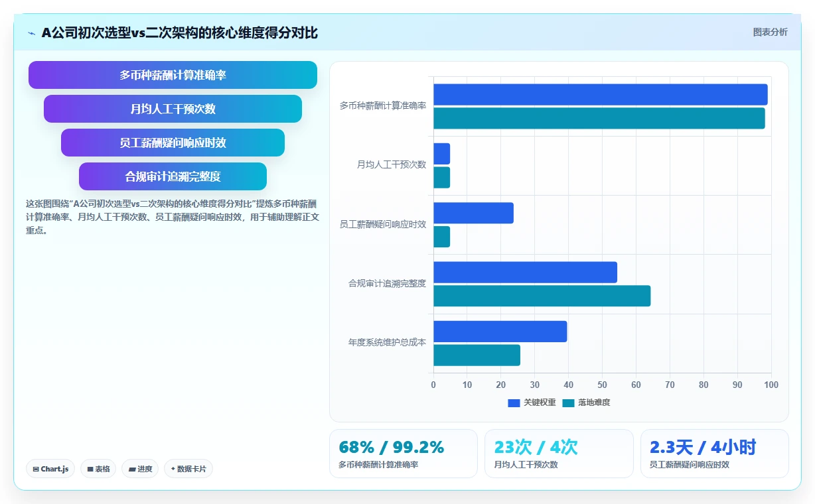Click the blue bar for 多币种薪酬计算准确率
The image size is (815, 504).
(x=601, y=94)
